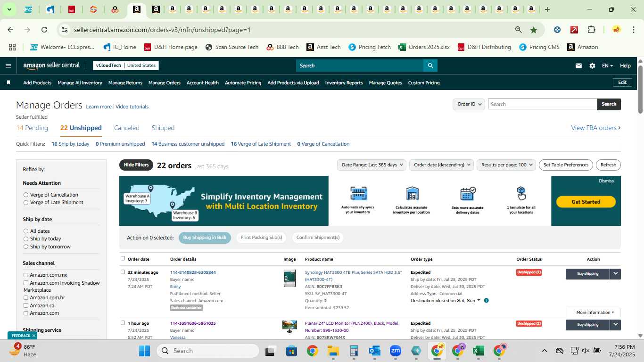Select the Ship by today radio option

[x=26, y=239]
